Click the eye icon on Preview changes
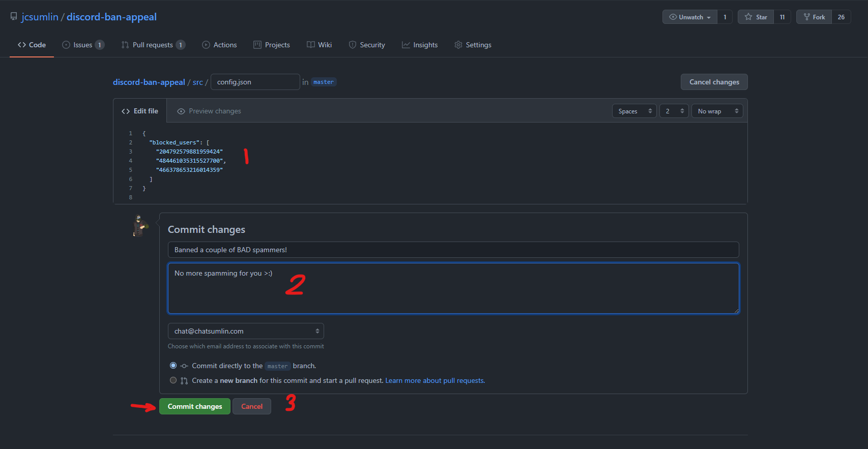868x449 pixels. pos(181,111)
